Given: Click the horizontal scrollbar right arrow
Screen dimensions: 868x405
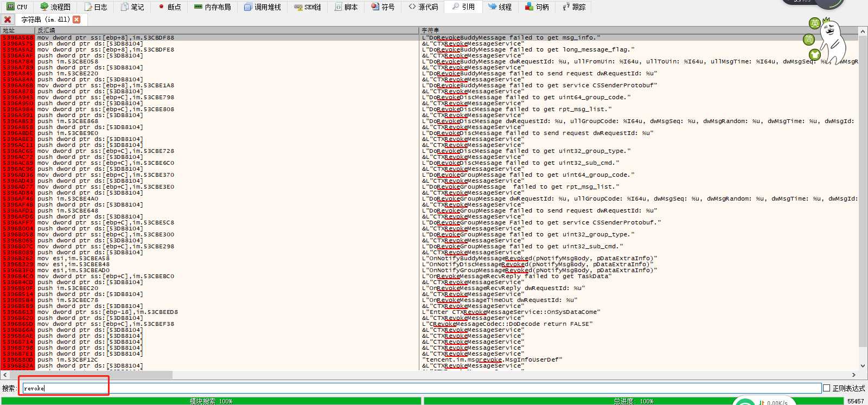Looking at the screenshot, I should coord(854,375).
